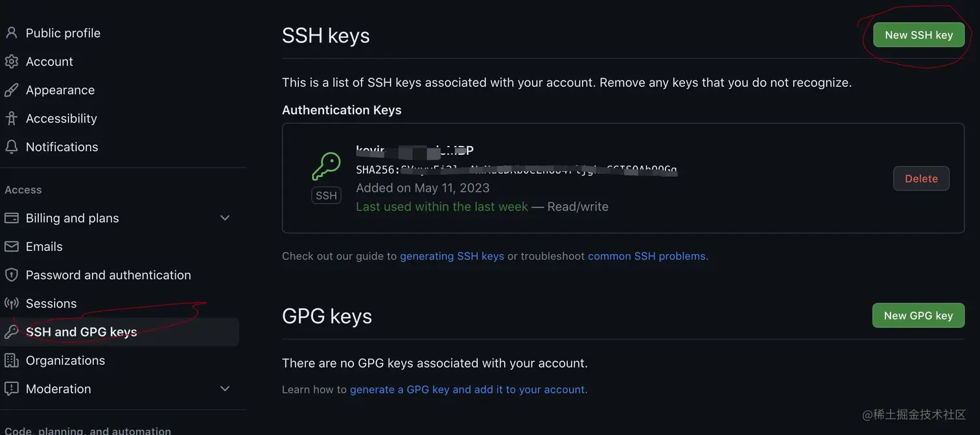Select the Appearance paintbrush icon

pyautogui.click(x=11, y=89)
